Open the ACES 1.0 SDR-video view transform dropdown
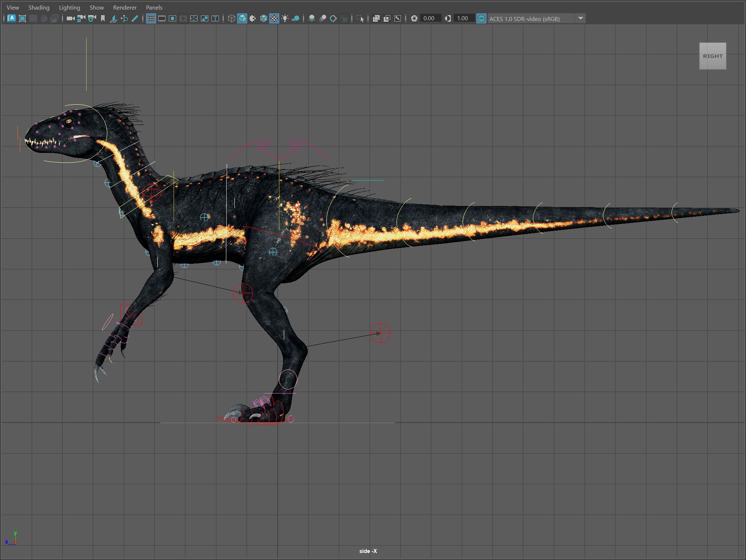The height and width of the screenshot is (560, 746). click(x=581, y=18)
